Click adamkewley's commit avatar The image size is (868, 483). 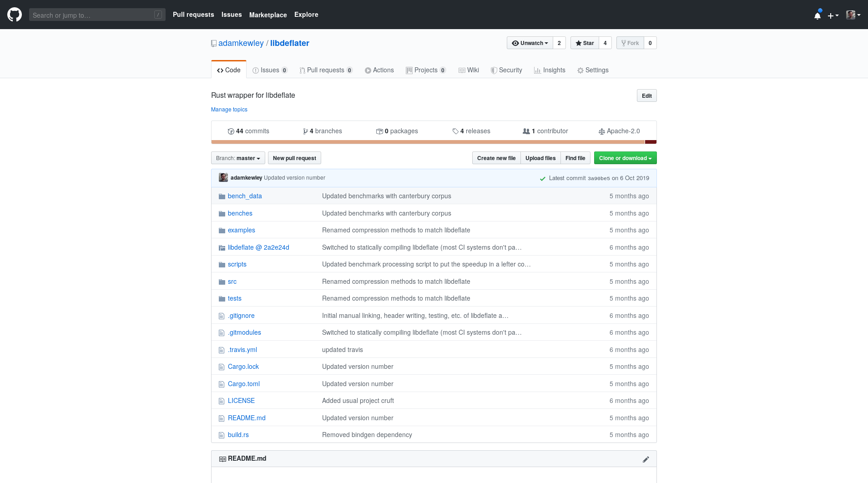pyautogui.click(x=223, y=178)
